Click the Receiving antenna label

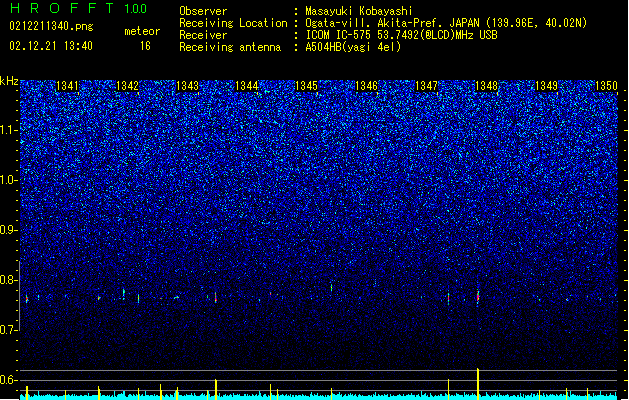point(230,47)
